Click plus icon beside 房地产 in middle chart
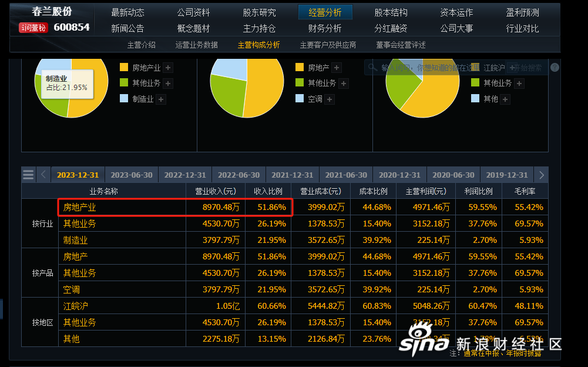The height and width of the screenshot is (367, 588). [x=337, y=68]
